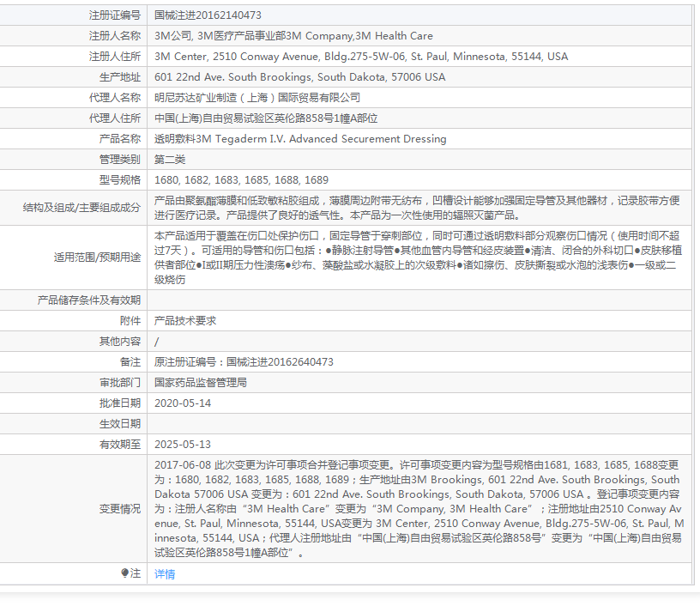Select the model list in the 型号规格 row
Image resolution: width=700 pixels, height=606 pixels.
[x=241, y=180]
